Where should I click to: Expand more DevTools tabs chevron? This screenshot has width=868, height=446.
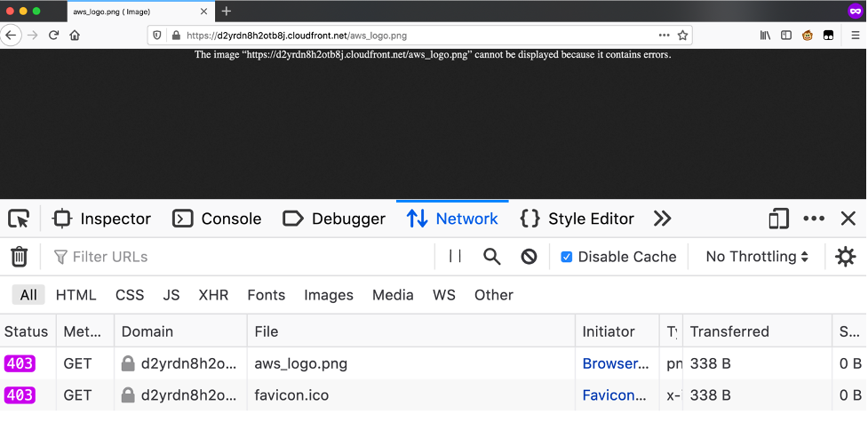[662, 219]
